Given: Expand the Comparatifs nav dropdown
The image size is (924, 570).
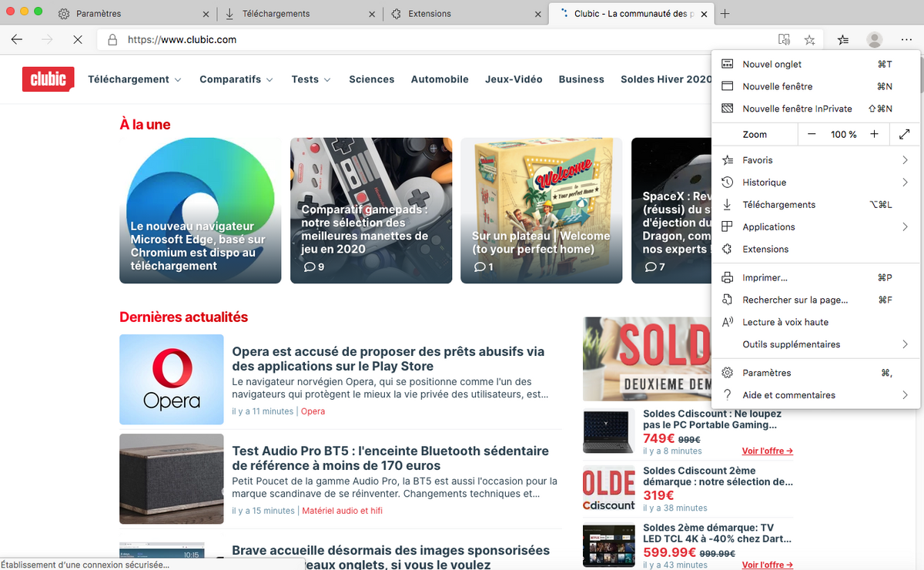Looking at the screenshot, I should 236,79.
